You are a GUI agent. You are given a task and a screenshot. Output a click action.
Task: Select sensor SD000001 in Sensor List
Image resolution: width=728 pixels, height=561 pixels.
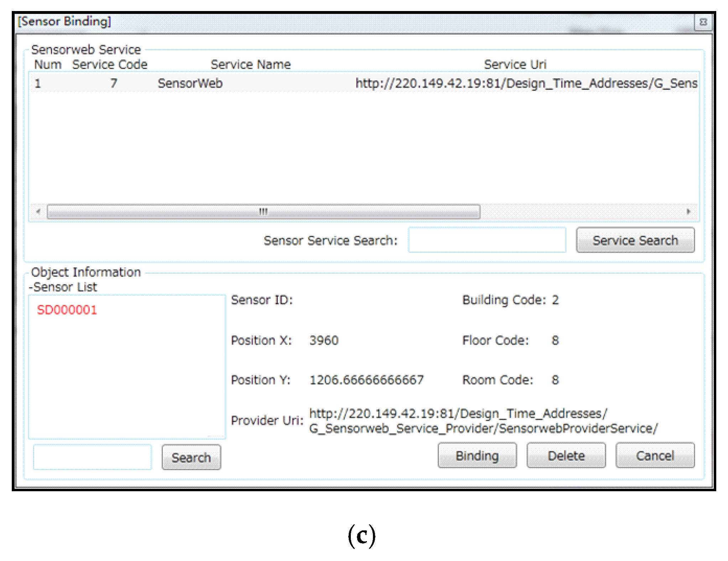pyautogui.click(x=67, y=310)
